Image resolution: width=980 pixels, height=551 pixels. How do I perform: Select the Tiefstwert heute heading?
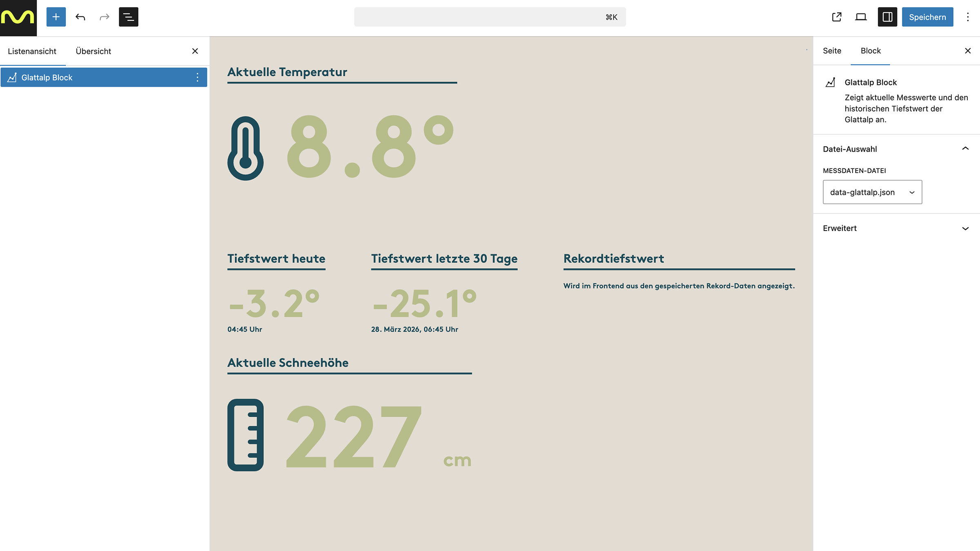point(276,259)
